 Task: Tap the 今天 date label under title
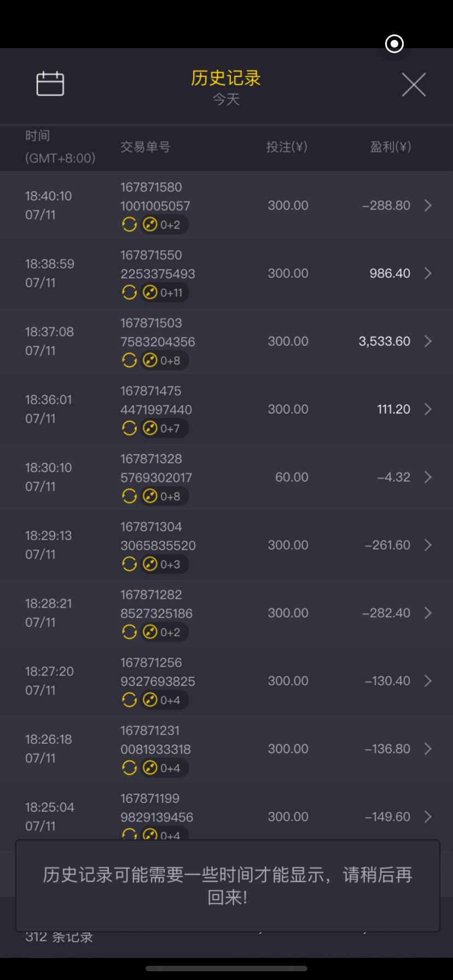[x=226, y=100]
